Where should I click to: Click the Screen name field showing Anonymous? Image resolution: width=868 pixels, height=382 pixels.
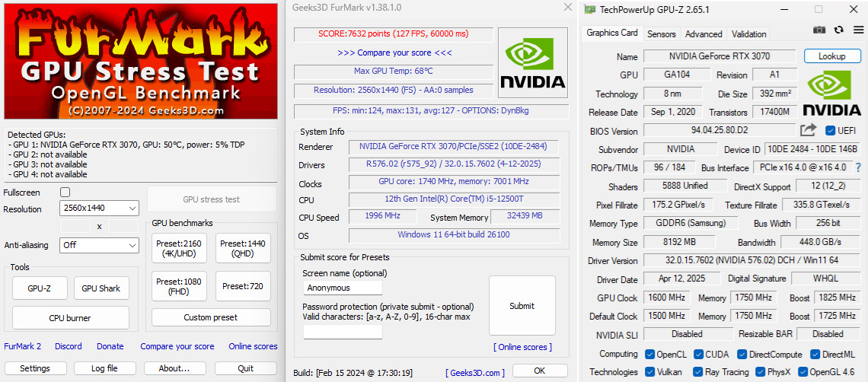click(343, 288)
